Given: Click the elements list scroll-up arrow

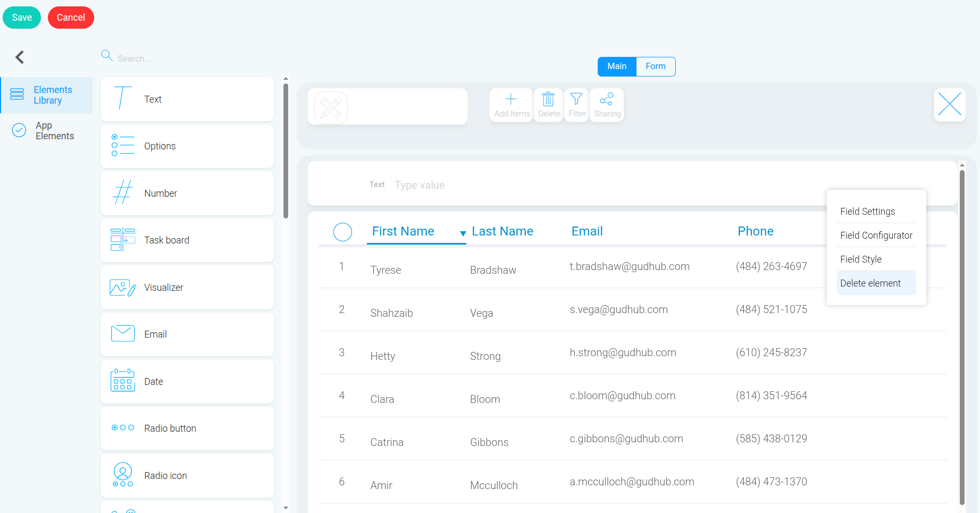Looking at the screenshot, I should (286, 79).
